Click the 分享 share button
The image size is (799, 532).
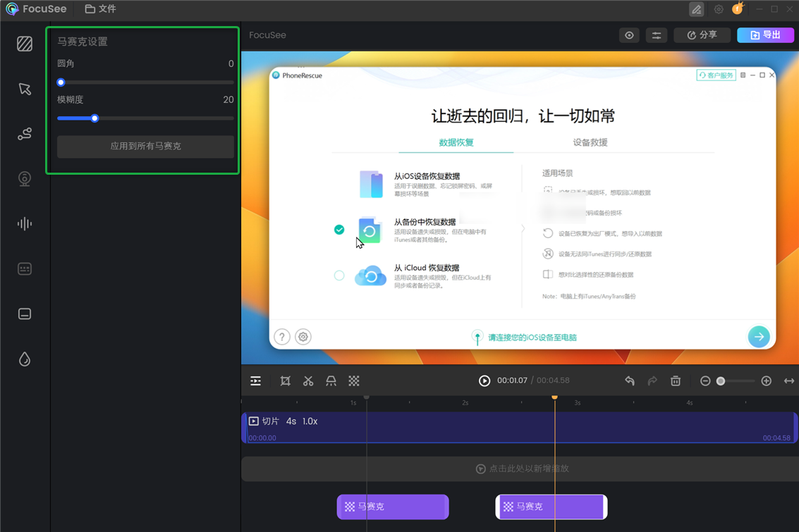702,35
